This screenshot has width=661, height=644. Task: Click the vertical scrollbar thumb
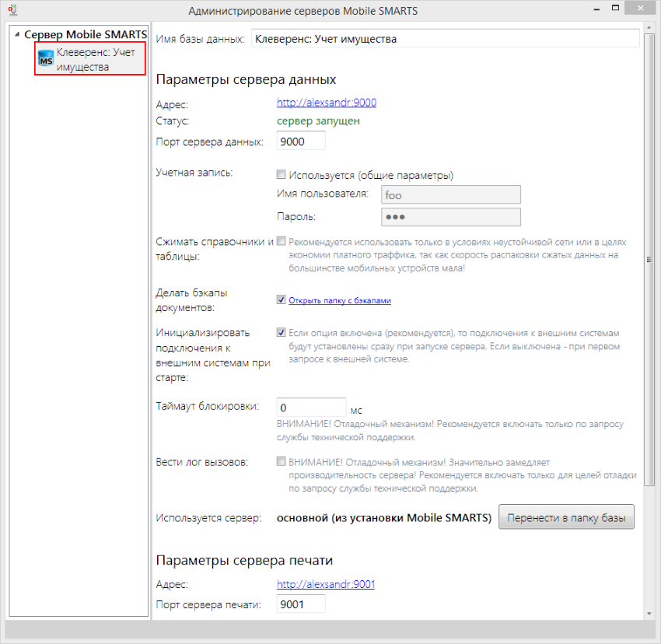(x=649, y=260)
